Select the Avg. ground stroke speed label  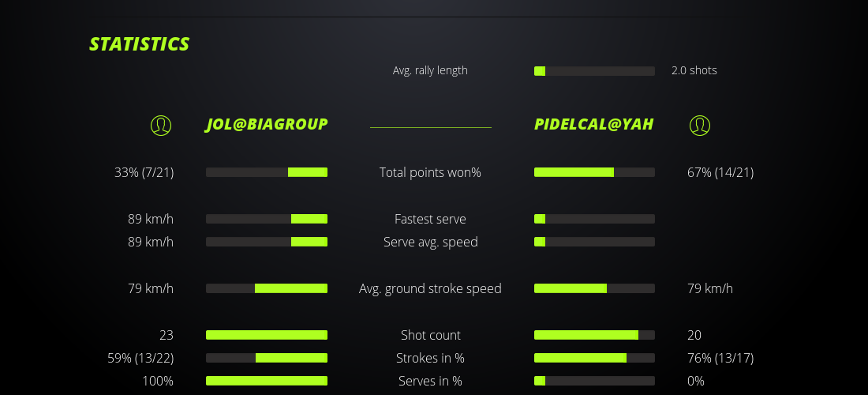tap(430, 288)
